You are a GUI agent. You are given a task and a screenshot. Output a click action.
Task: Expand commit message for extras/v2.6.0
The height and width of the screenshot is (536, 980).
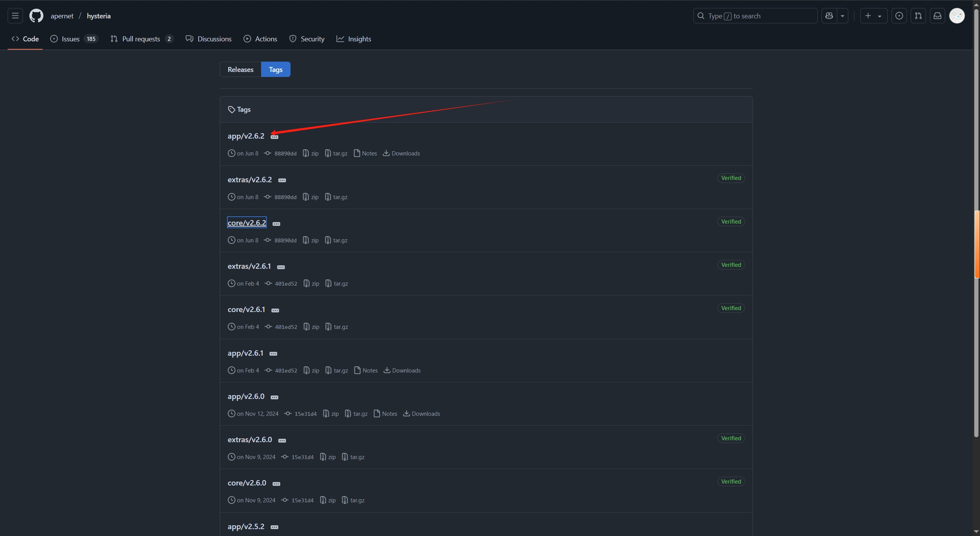point(282,440)
